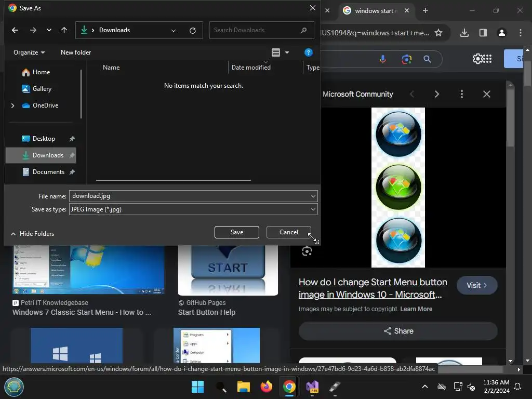The width and height of the screenshot is (532, 399).
Task: Open recent locations dropdown arrow
Action: tap(49, 30)
